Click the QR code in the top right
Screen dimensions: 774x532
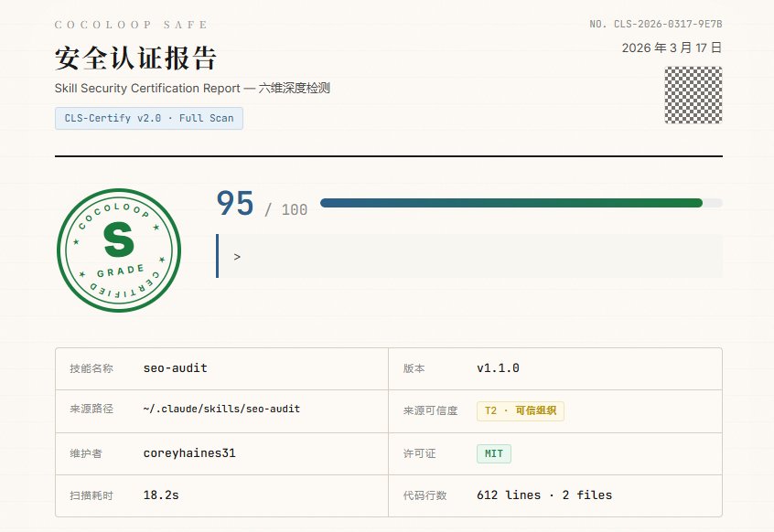point(693,95)
